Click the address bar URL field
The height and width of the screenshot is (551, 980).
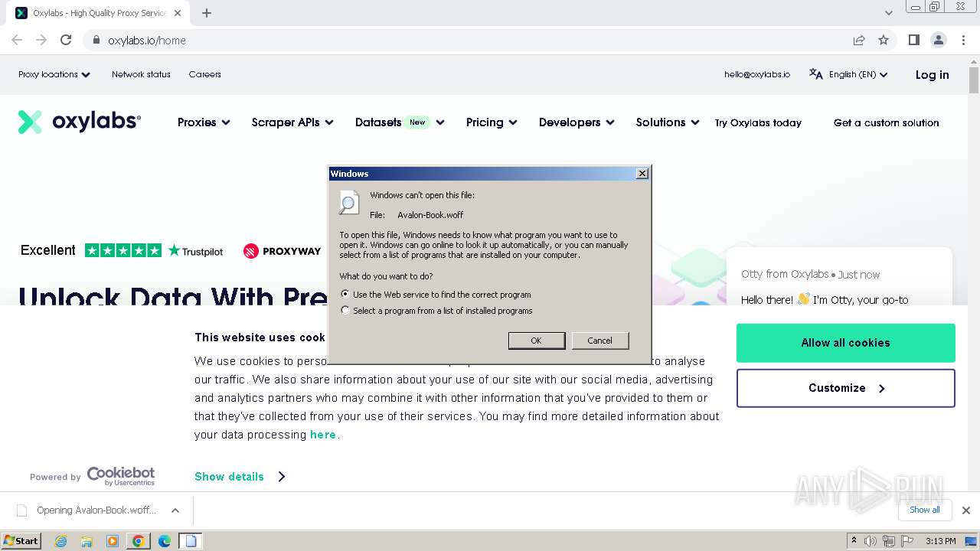point(475,40)
